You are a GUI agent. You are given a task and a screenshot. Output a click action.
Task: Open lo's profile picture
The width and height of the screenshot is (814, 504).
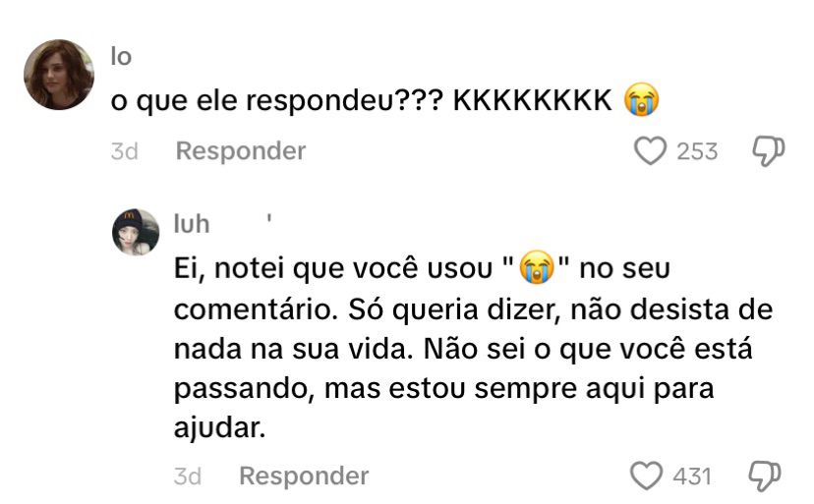tap(59, 75)
